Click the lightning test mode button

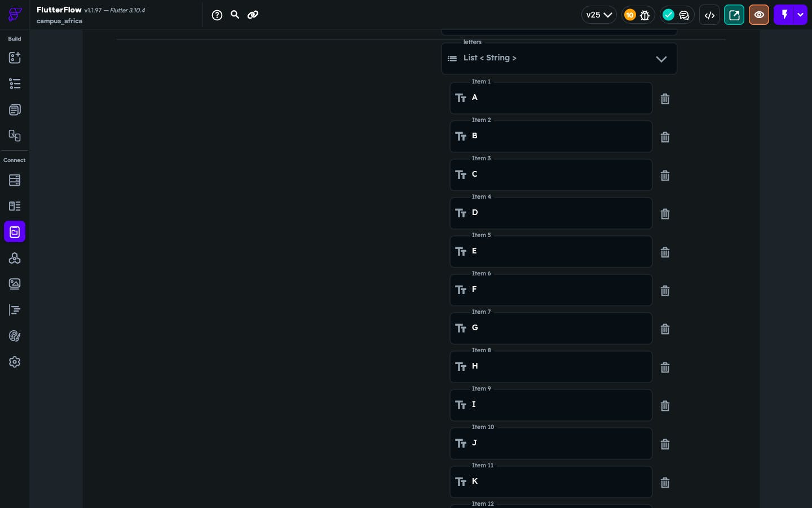pos(784,15)
